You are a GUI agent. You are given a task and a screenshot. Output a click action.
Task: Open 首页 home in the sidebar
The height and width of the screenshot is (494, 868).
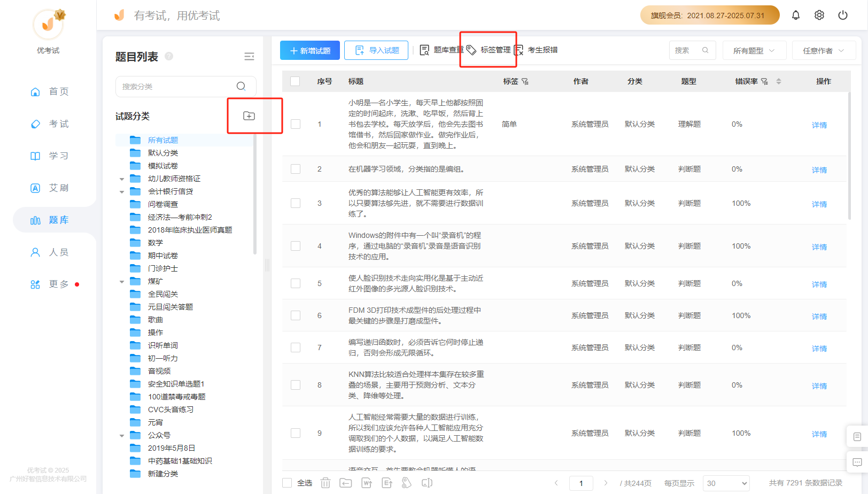[50, 91]
